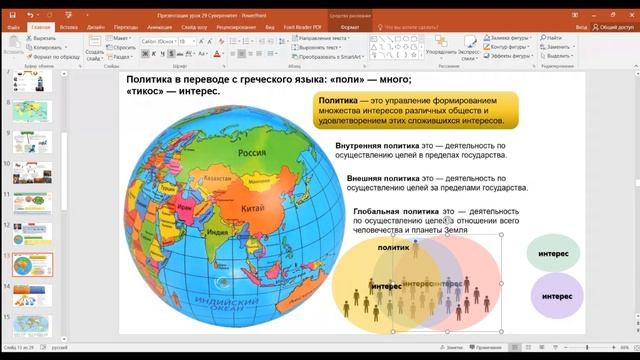Open Shape fill (Заливка фигуры) dropdown
The image size is (640, 360).
(507, 38)
